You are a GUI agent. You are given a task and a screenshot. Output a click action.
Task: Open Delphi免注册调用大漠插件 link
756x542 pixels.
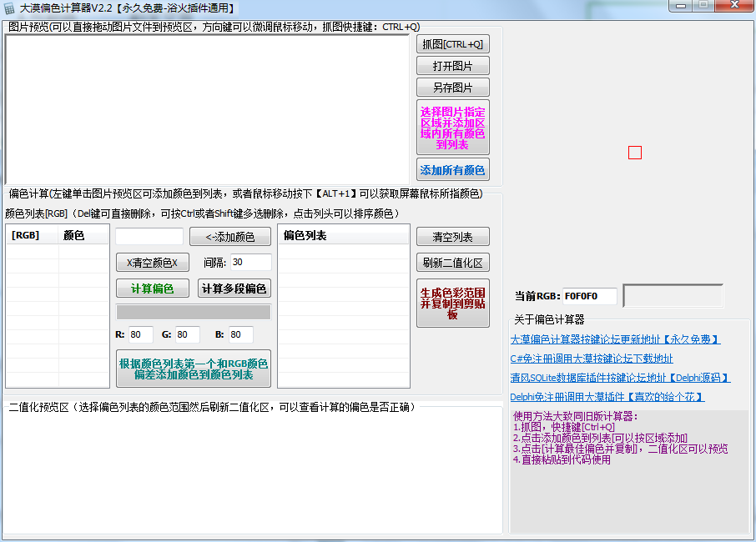[607, 397]
